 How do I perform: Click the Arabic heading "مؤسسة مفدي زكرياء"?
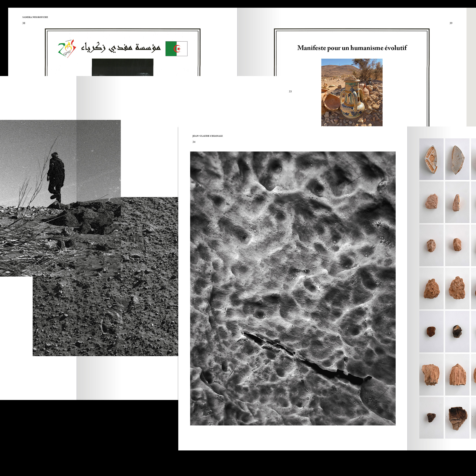tap(121, 47)
